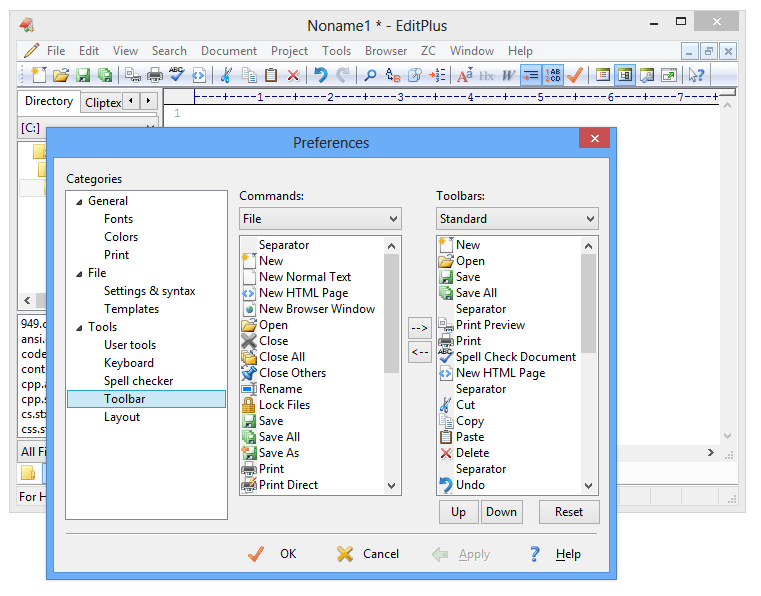Screen dimensions: 761x596
Task: Click the Commands list scroll down arrow
Action: click(392, 485)
